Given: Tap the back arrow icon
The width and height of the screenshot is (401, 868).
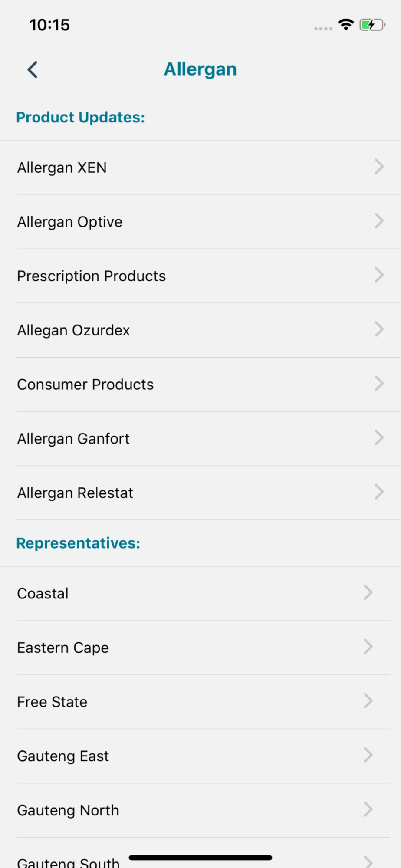Looking at the screenshot, I should pyautogui.click(x=33, y=69).
